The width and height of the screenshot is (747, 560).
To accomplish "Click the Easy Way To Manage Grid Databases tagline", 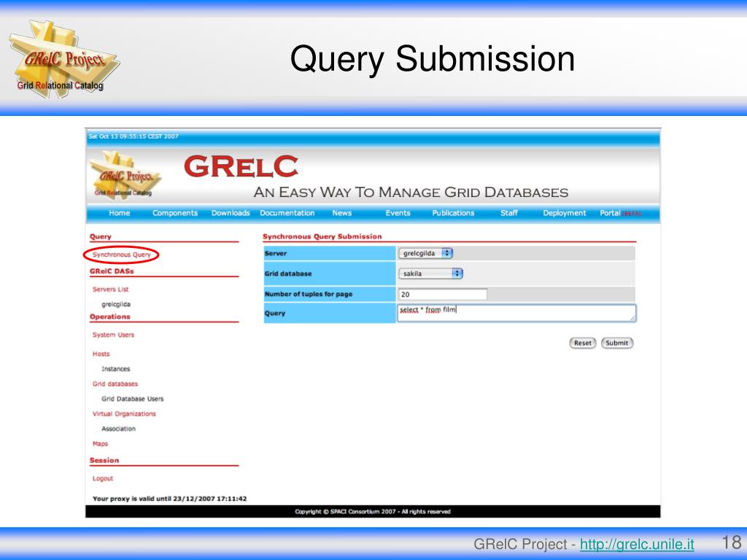I will point(411,192).
